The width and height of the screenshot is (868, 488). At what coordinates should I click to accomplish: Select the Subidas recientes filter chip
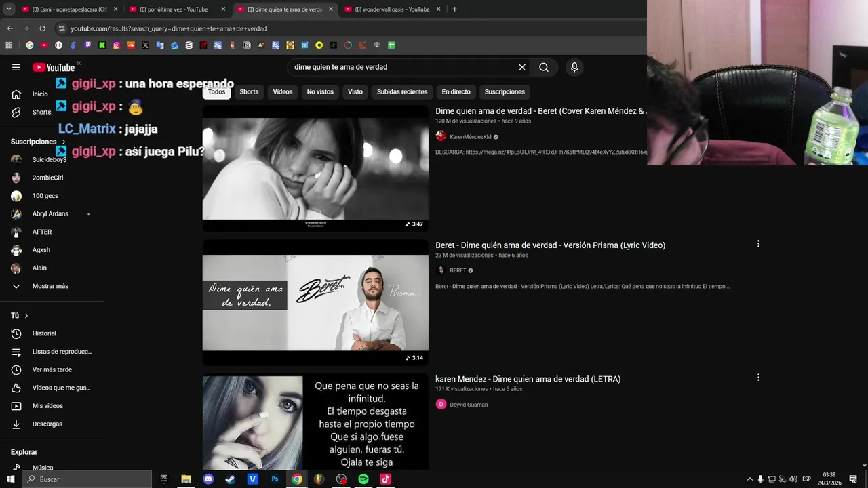pos(402,91)
